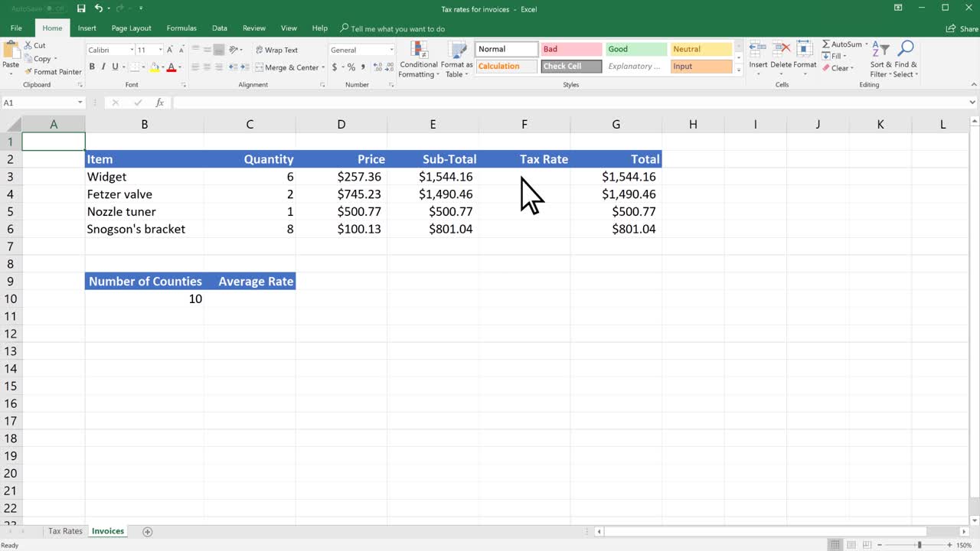This screenshot has height=551, width=980.
Task: Click into the formula bar
Action: click(x=570, y=103)
